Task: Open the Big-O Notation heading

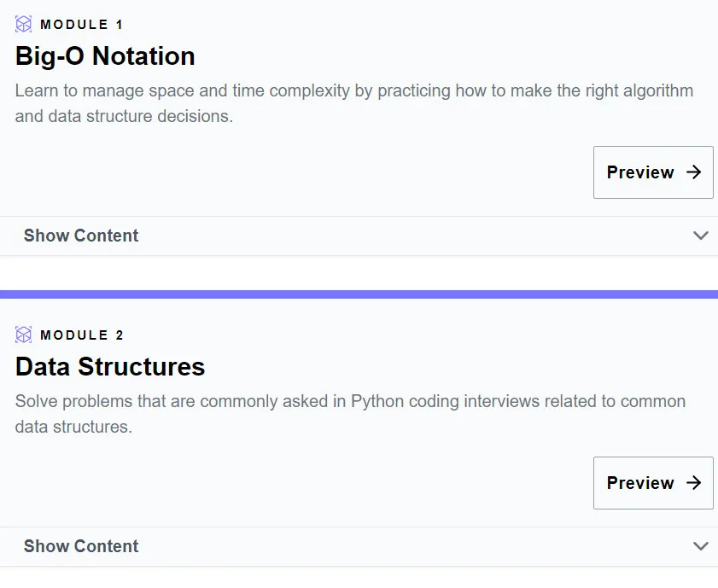Action: click(x=105, y=56)
